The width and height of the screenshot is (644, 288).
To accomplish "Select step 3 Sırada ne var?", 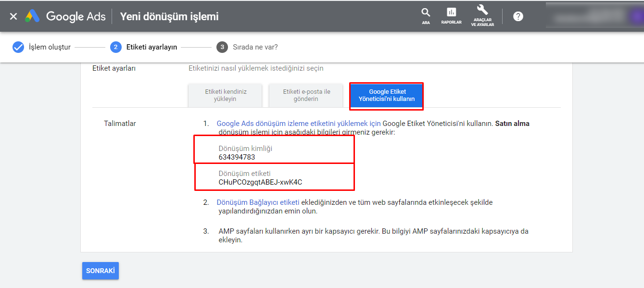I will pos(247,47).
